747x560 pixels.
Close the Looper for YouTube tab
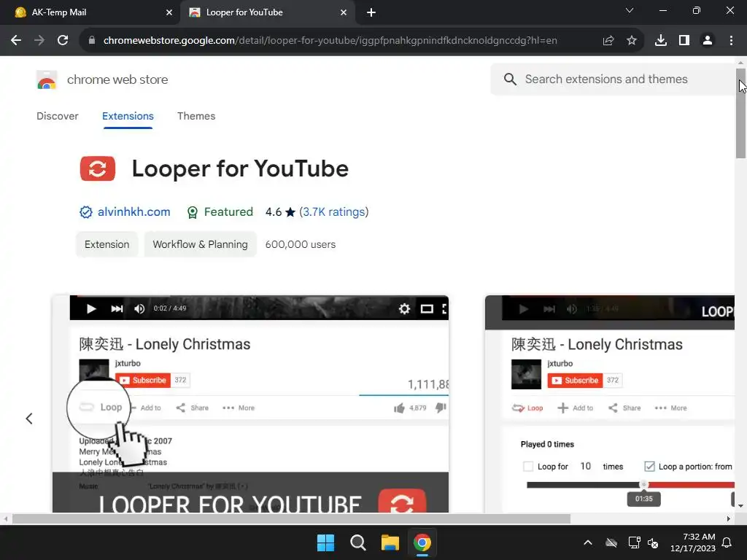[344, 12]
